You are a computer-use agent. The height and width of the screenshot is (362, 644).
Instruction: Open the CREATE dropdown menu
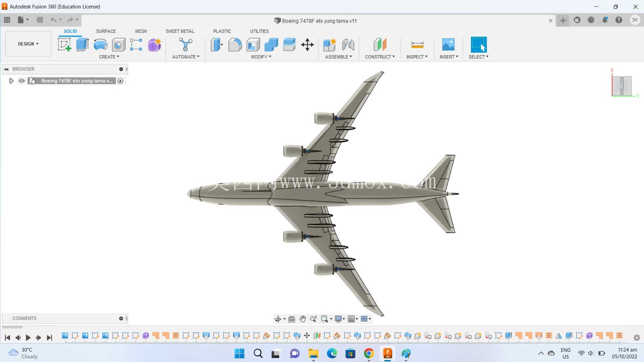pyautogui.click(x=109, y=57)
